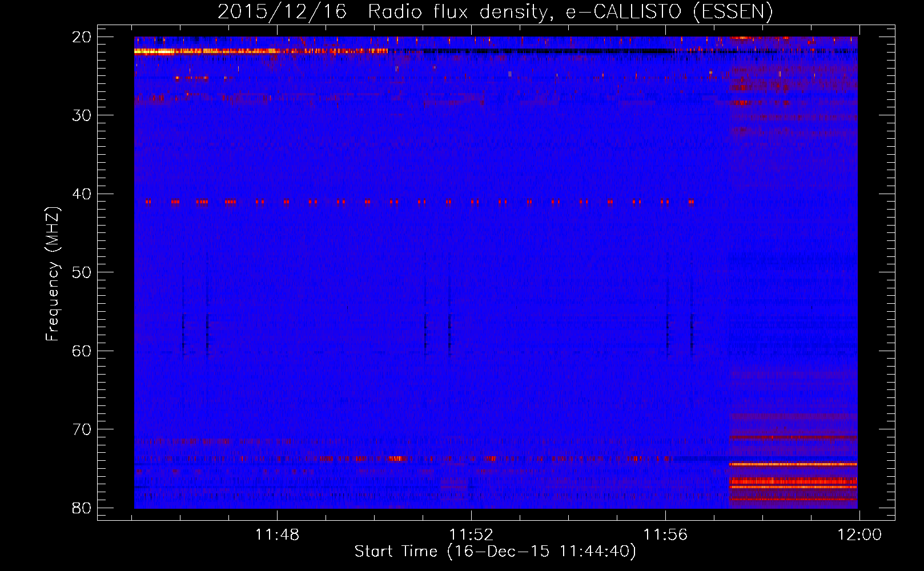Select the 11:52 time tick label
The image size is (924, 571).
coord(471,535)
